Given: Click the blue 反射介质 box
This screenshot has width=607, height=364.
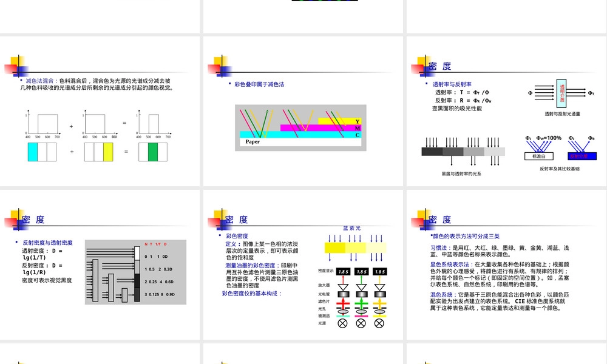Looking at the screenshot, I should [x=582, y=157].
